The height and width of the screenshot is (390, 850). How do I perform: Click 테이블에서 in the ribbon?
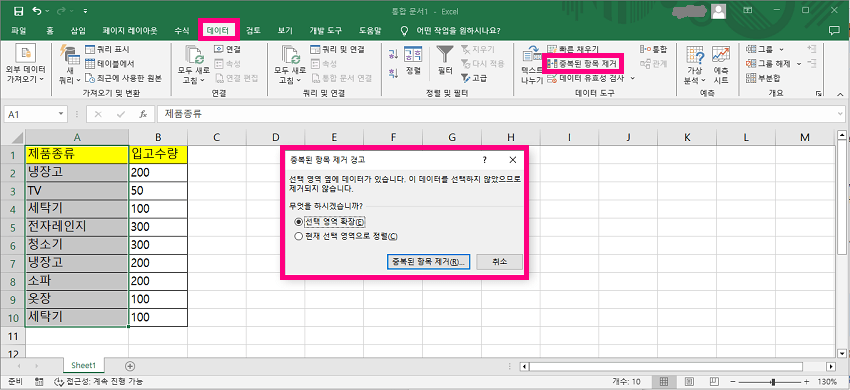pyautogui.click(x=110, y=64)
